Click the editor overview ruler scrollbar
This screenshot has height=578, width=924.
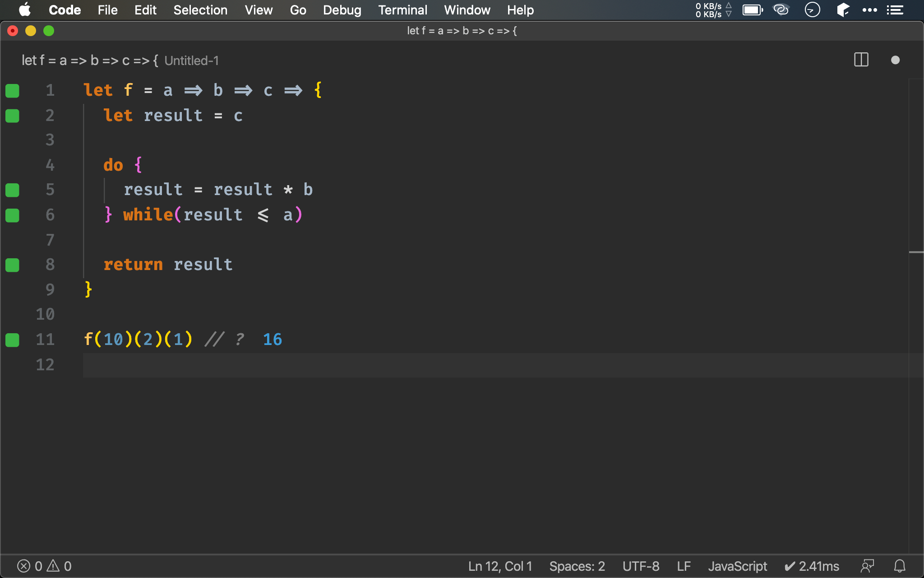[x=916, y=316]
